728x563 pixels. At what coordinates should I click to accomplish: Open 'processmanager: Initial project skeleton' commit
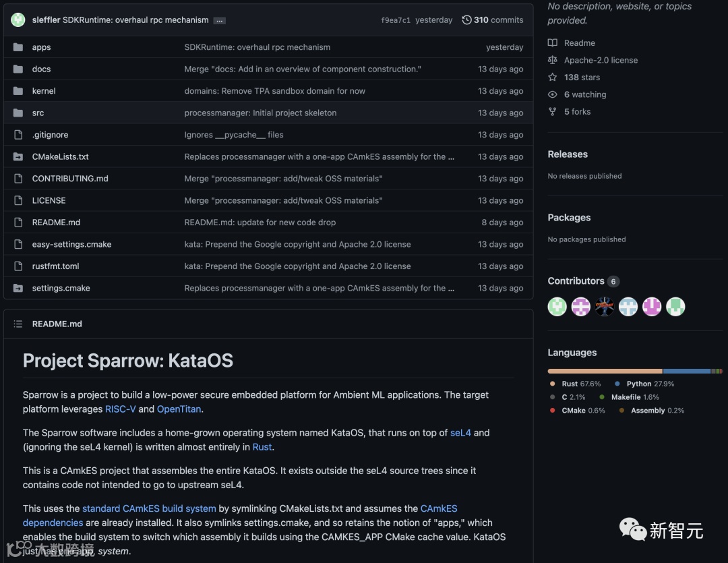click(260, 113)
